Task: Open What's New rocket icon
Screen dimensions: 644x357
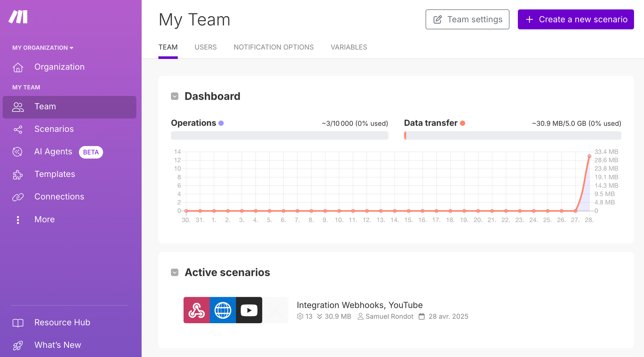Action: 18,345
